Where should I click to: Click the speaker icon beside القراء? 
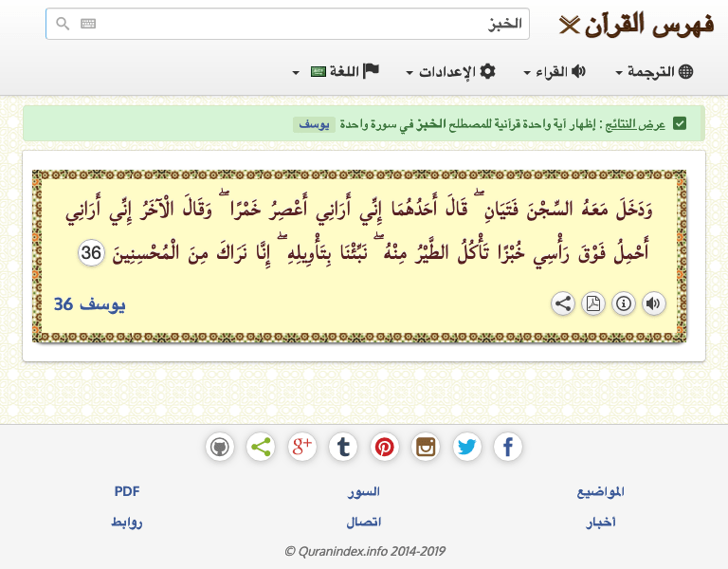point(578,71)
